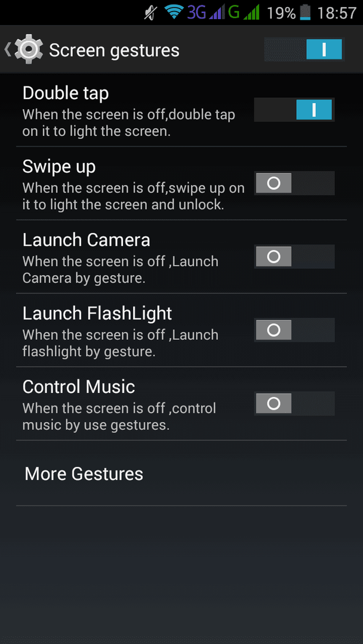Tap the 18:57 clock in status bar

[337, 13]
